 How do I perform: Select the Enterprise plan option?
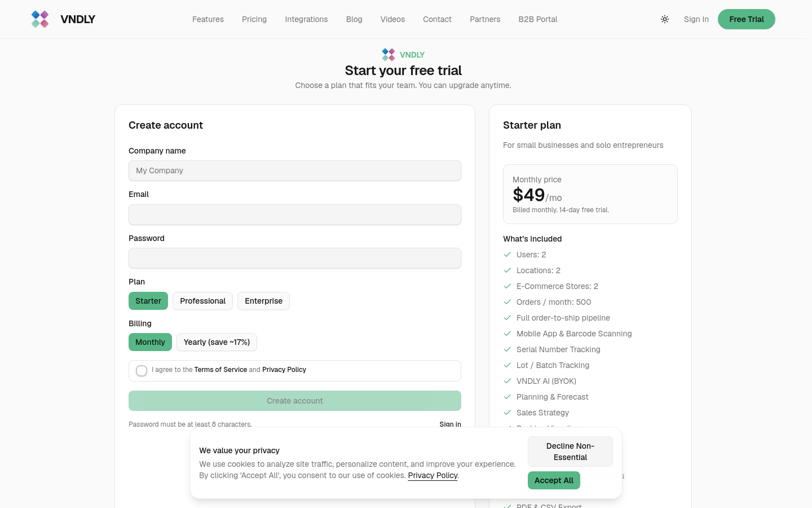tap(263, 301)
